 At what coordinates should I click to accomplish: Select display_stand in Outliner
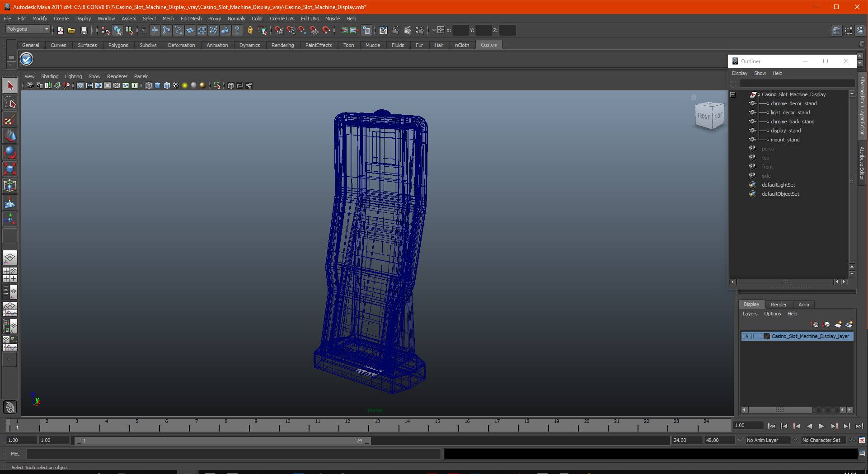786,131
